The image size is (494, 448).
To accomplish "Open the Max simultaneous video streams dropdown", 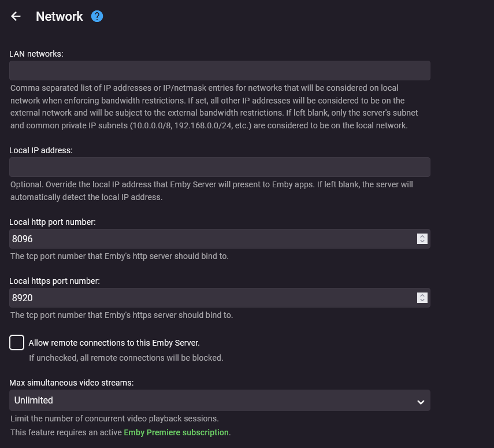I will coord(220,400).
